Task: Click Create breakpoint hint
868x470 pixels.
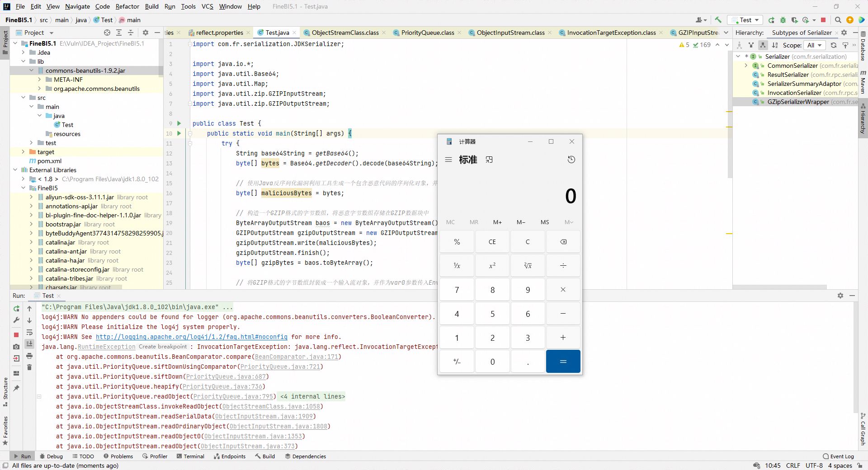Action: (163, 347)
